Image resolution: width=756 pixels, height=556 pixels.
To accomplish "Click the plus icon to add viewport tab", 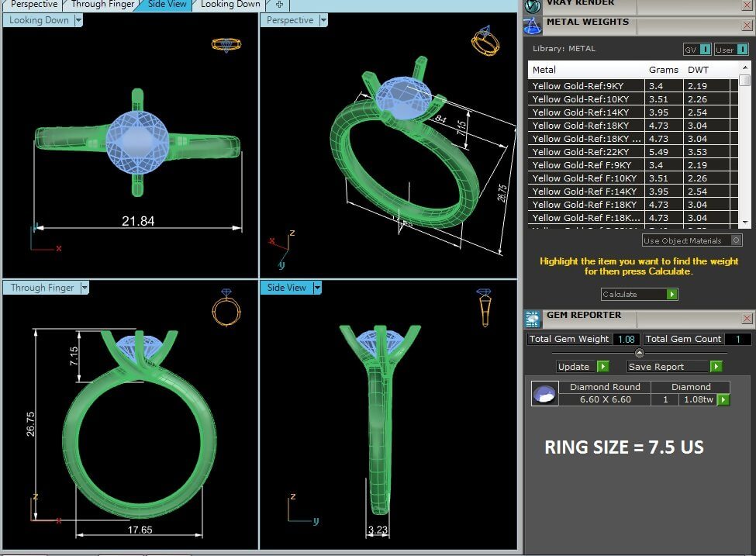I will 280,5.
